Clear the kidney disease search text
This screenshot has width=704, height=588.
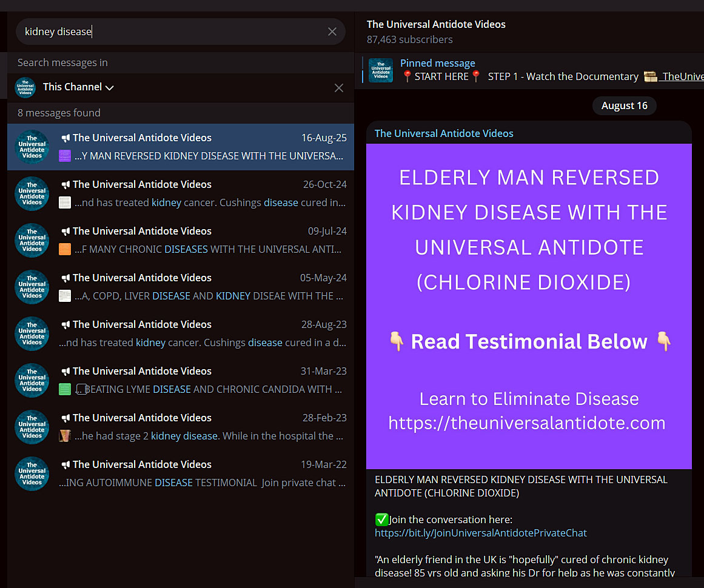[x=332, y=32]
